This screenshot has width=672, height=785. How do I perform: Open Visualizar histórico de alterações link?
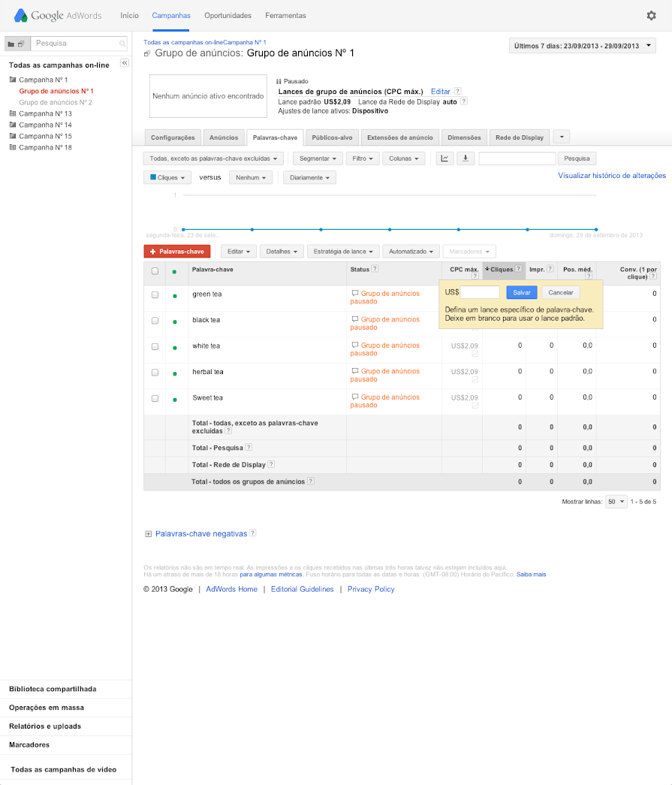(x=612, y=176)
